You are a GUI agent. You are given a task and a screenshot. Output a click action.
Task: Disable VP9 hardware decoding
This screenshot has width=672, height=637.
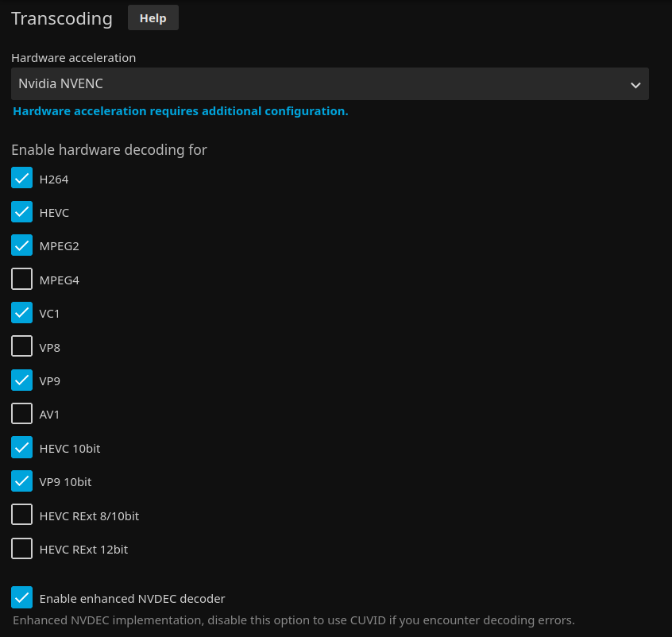(22, 380)
